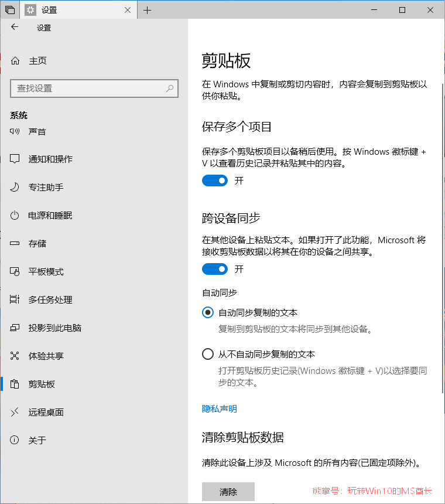Image resolution: width=445 pixels, height=504 pixels.
Task: Click the moon icon for 专注助手
Action: pyautogui.click(x=15, y=187)
